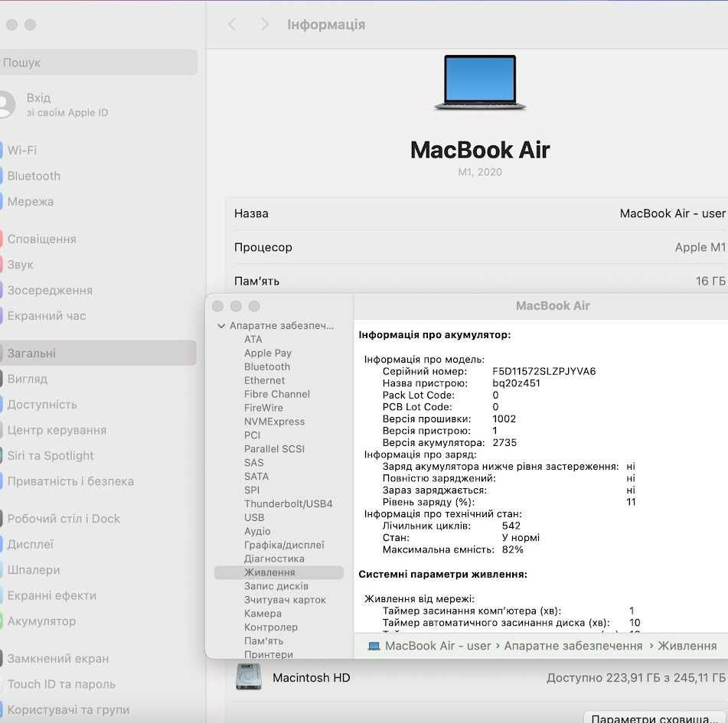Open Bluetooth in the settings sidebar

[x=34, y=176]
